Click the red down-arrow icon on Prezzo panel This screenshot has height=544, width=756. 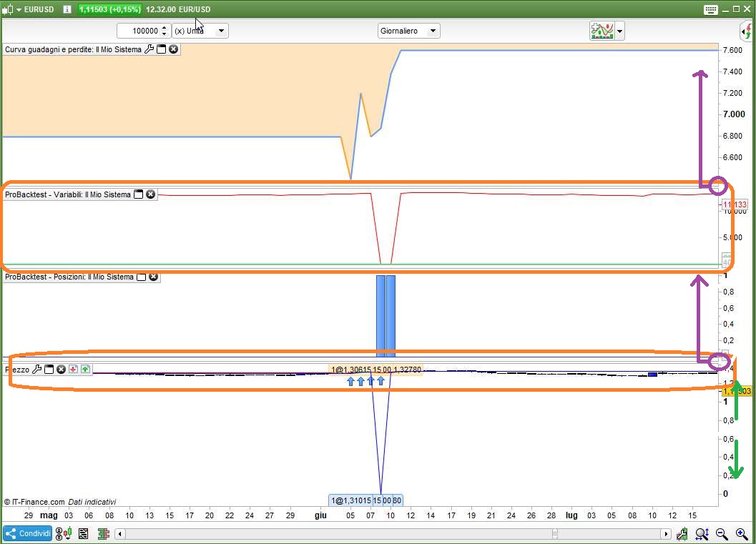pyautogui.click(x=73, y=370)
